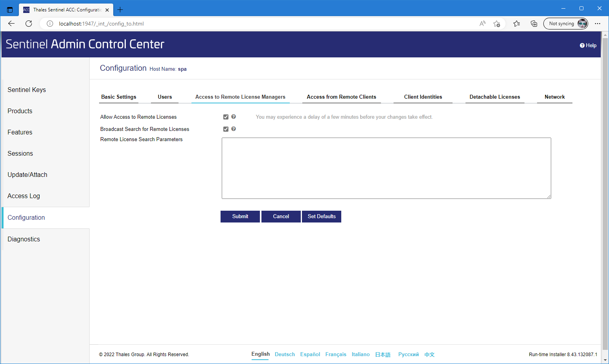Open browser Collections icon
609x364 pixels.
pyautogui.click(x=534, y=24)
